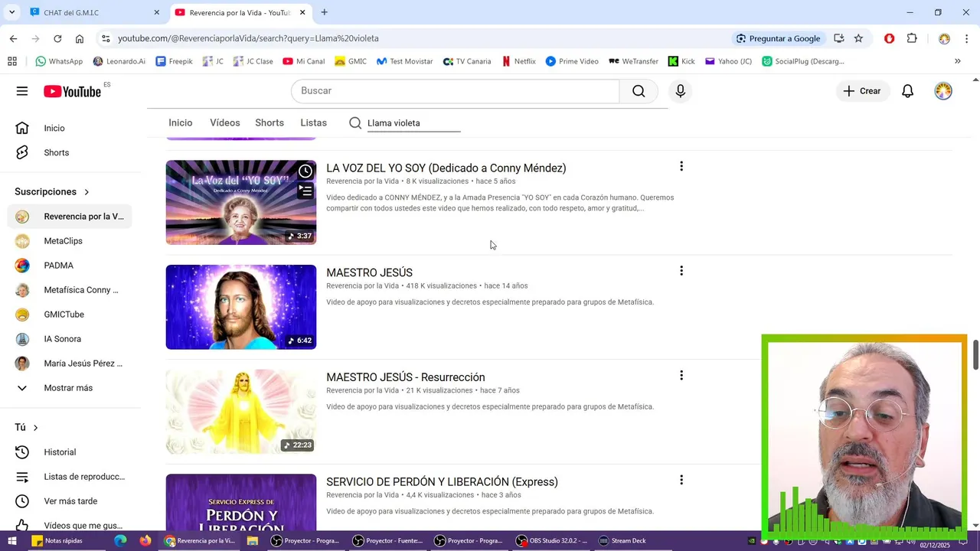Viewport: 980px width, 551px height.
Task: Switch to the Inicio channel tab
Action: (181, 123)
